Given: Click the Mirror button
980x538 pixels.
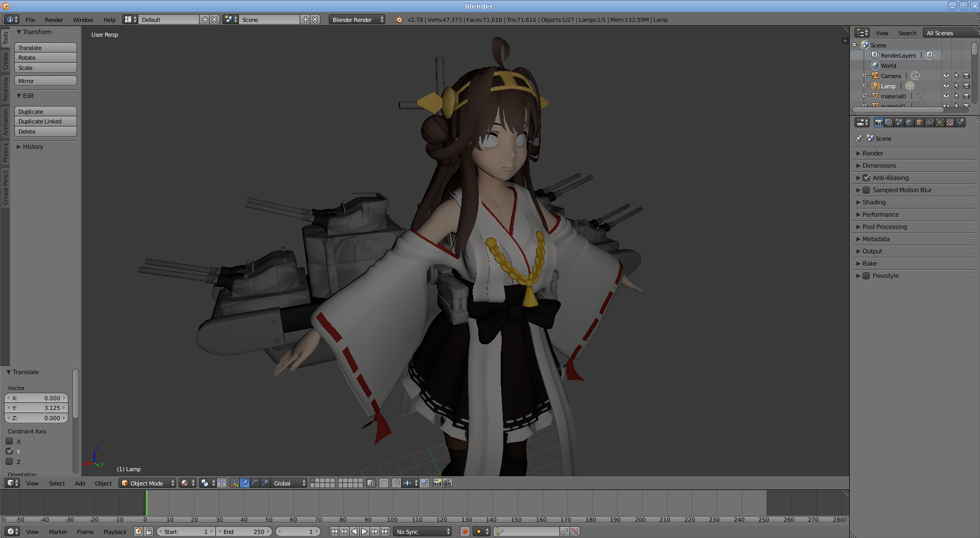Looking at the screenshot, I should [x=45, y=81].
